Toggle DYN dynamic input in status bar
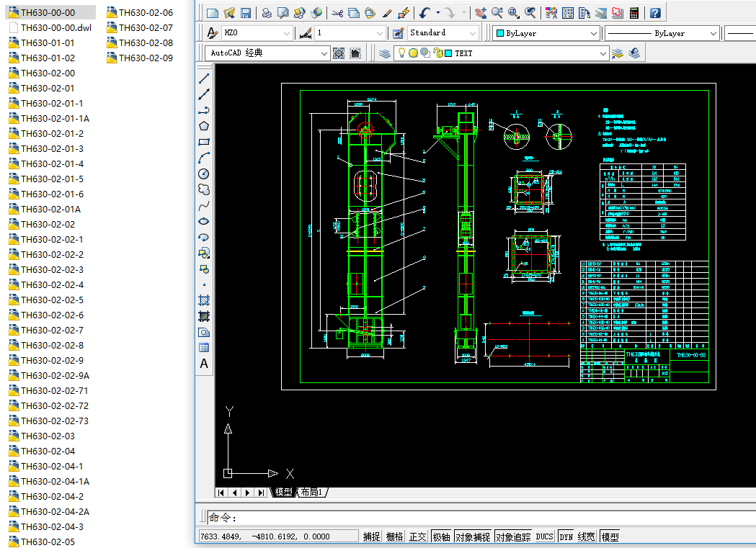The image size is (756, 548). pos(566,536)
